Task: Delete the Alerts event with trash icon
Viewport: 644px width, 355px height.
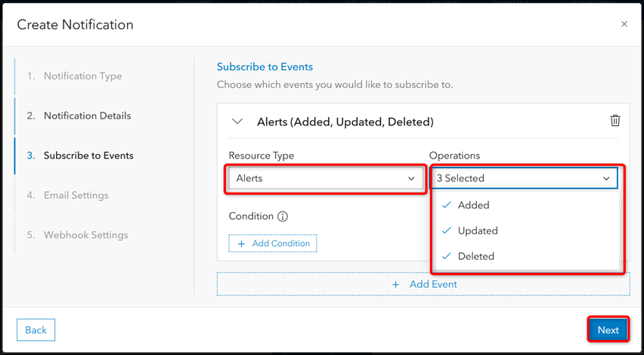Action: click(x=615, y=121)
